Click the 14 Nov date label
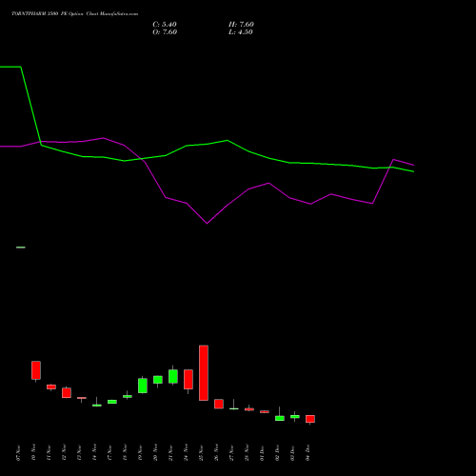 [94, 453]
